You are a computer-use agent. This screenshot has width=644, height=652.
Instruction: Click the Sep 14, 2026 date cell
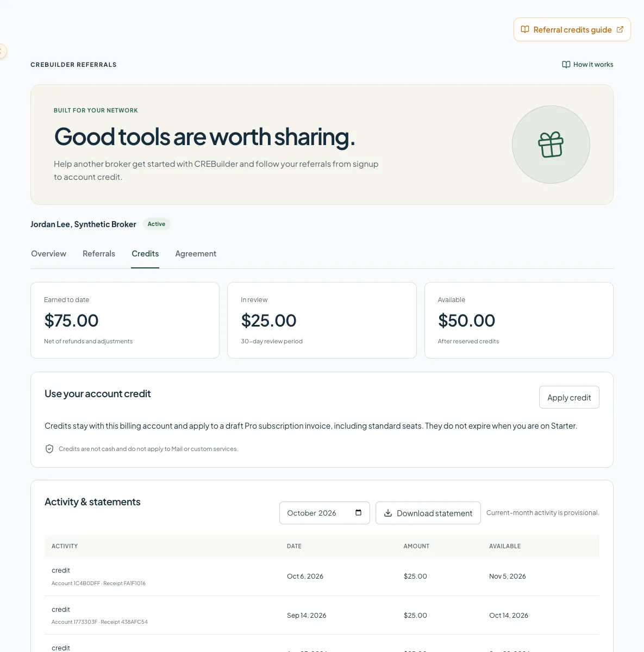307,616
